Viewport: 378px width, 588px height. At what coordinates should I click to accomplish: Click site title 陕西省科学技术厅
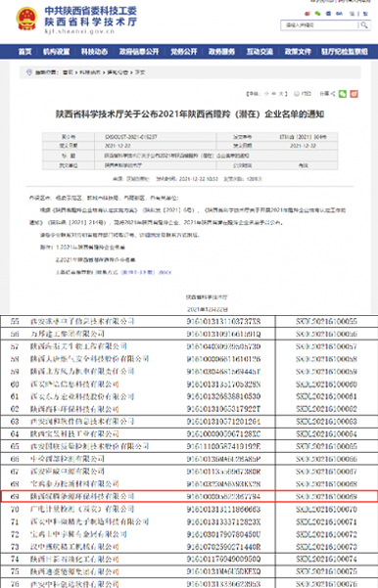point(91,22)
